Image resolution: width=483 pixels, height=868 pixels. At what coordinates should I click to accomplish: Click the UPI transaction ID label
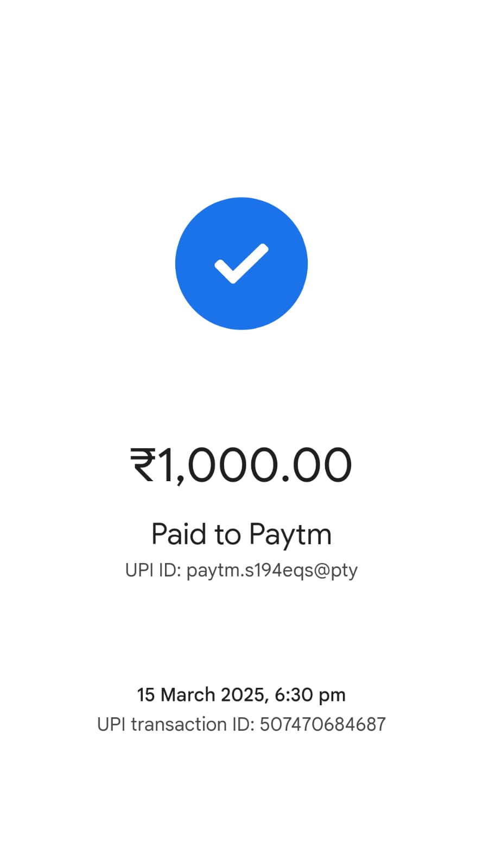point(176,724)
